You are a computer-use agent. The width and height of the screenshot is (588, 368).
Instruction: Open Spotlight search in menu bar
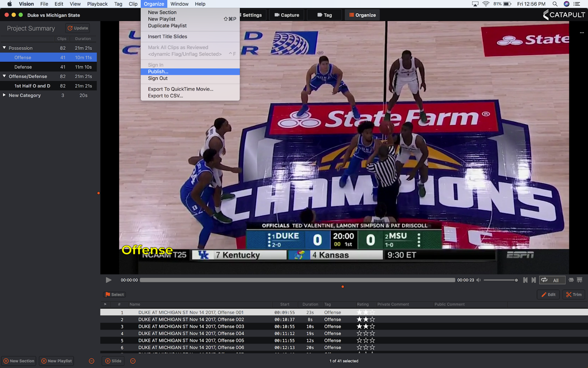555,4
